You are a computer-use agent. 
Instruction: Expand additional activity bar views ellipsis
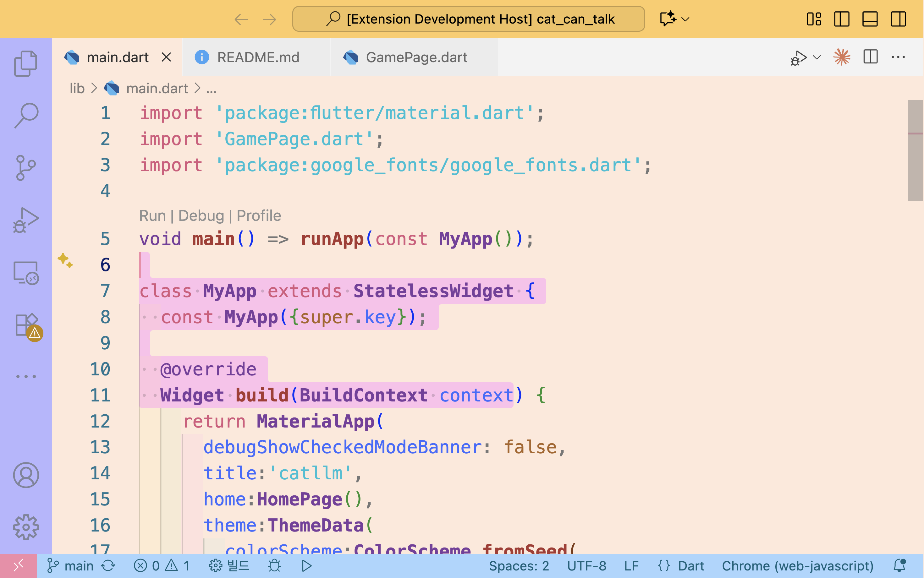[x=26, y=377]
